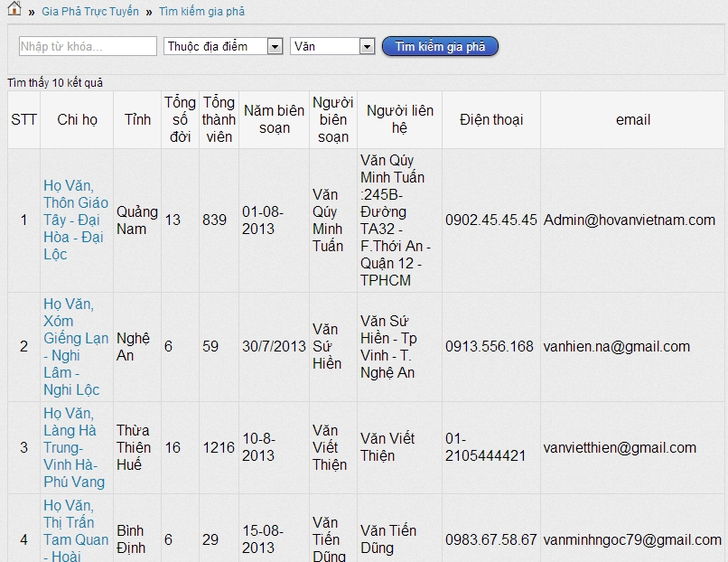The image size is (728, 562).
Task: Expand the Văn family name dropdown
Action: [332, 46]
